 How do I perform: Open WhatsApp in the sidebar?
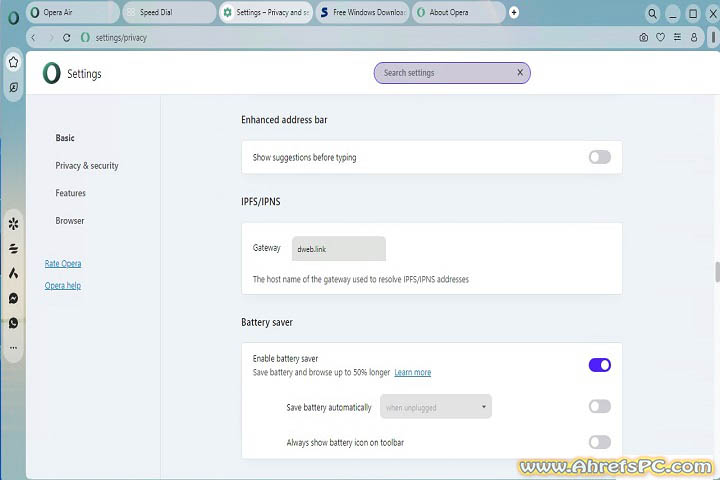13,323
